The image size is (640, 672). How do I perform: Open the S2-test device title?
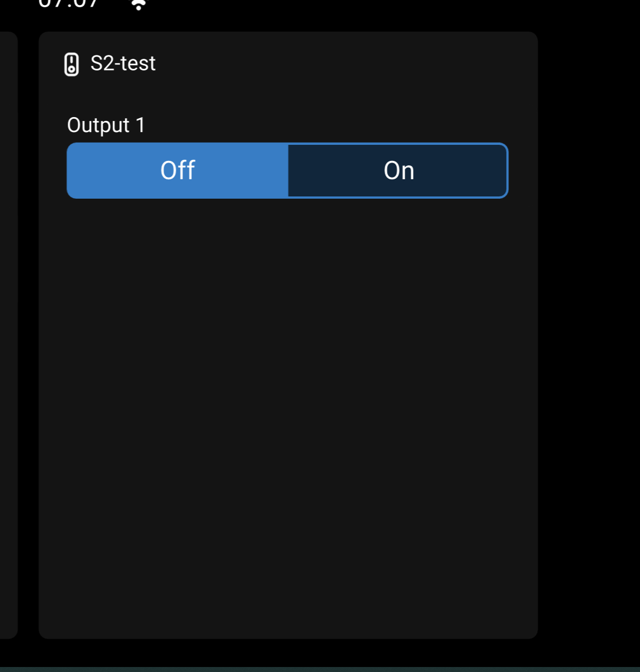pos(123,63)
